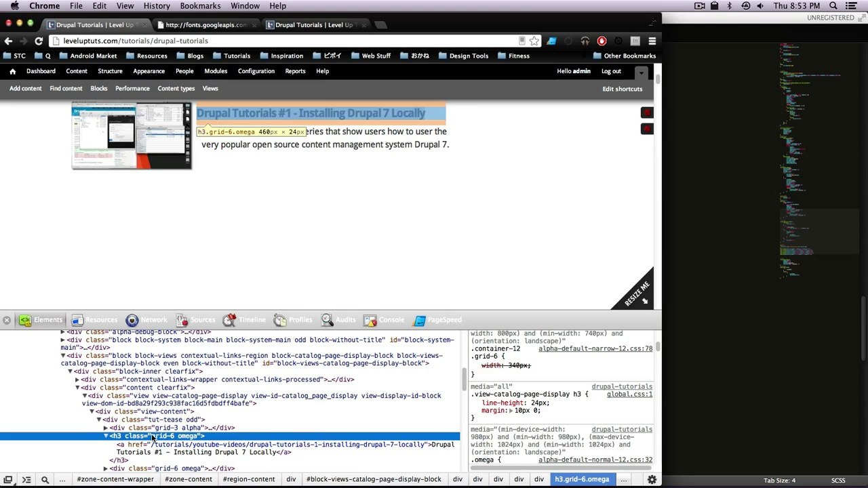Open the global.css:1 source link

(x=629, y=394)
